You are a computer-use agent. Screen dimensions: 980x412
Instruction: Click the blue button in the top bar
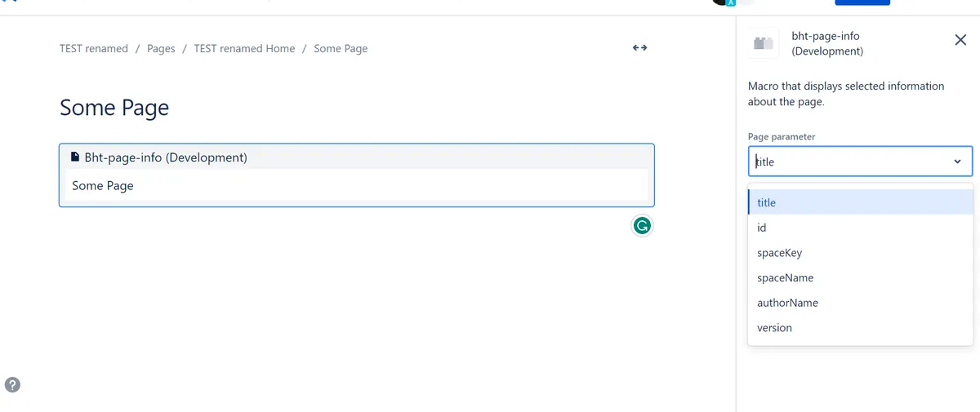[862, 2]
